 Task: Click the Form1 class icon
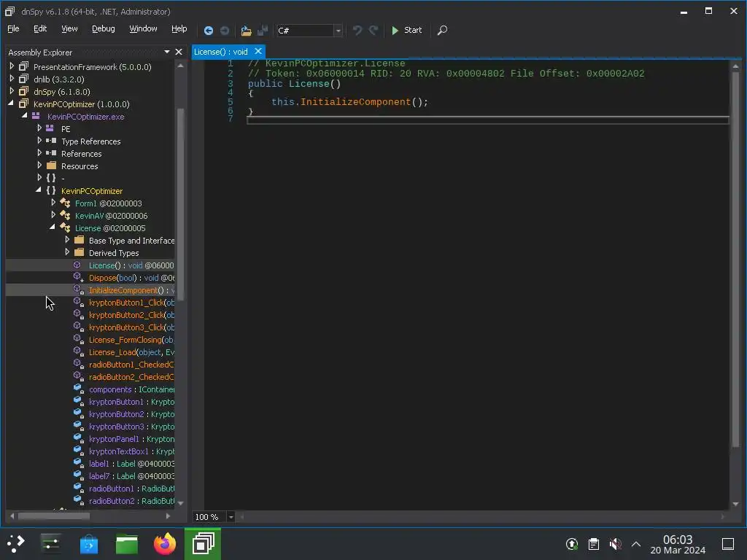[65, 203]
